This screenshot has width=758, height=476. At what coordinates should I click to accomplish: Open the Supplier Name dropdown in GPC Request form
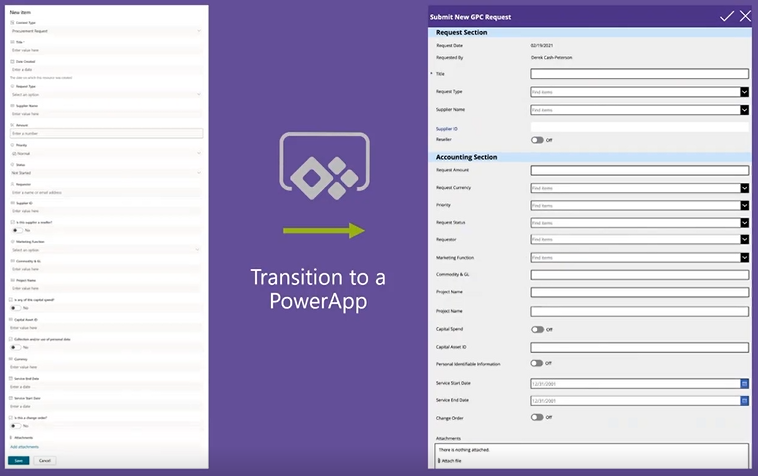coord(744,110)
